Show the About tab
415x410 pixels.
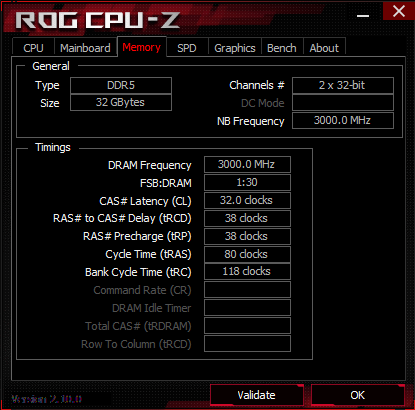tap(324, 48)
